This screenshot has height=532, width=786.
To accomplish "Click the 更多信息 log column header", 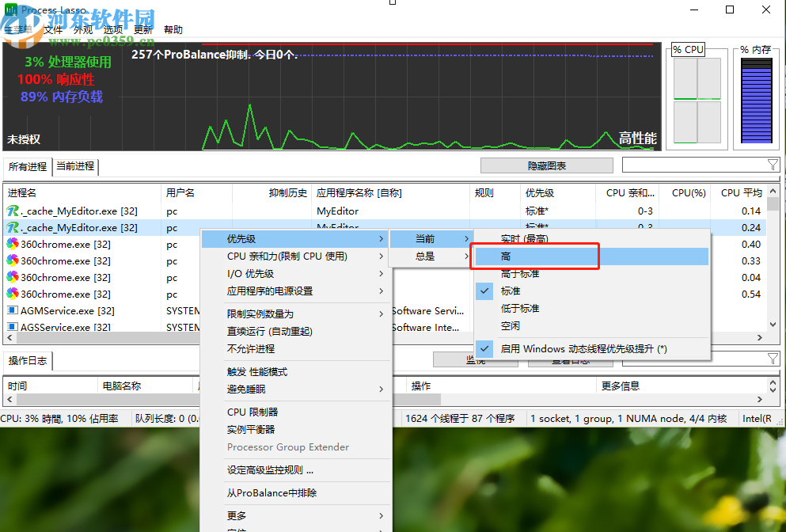I will [x=681, y=386].
